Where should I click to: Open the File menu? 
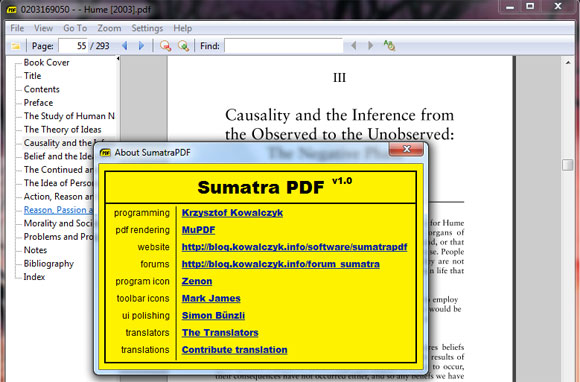pos(17,28)
